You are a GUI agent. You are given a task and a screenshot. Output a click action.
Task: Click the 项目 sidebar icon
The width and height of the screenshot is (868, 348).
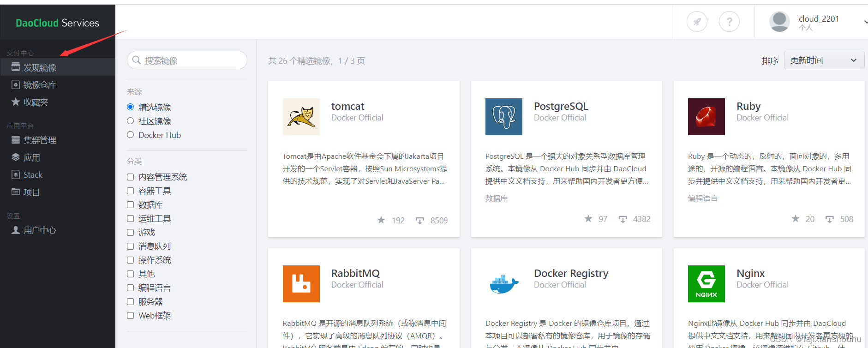pos(16,192)
